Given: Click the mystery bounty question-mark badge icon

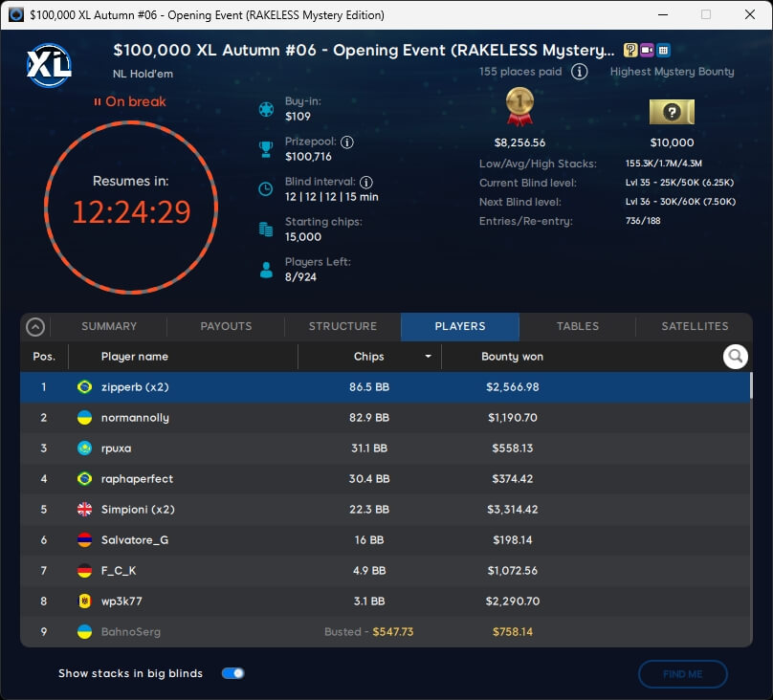Looking at the screenshot, I should [x=630, y=51].
